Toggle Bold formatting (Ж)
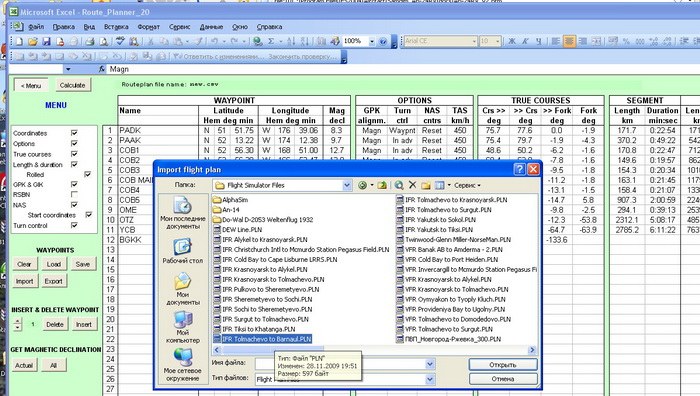The image size is (700, 396). 512,41
